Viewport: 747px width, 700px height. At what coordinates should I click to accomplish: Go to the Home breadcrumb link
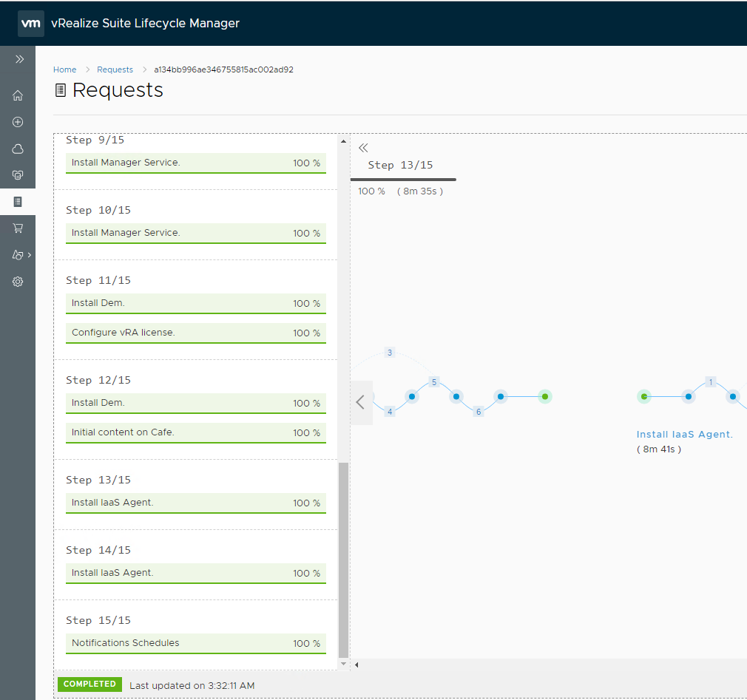coord(64,69)
